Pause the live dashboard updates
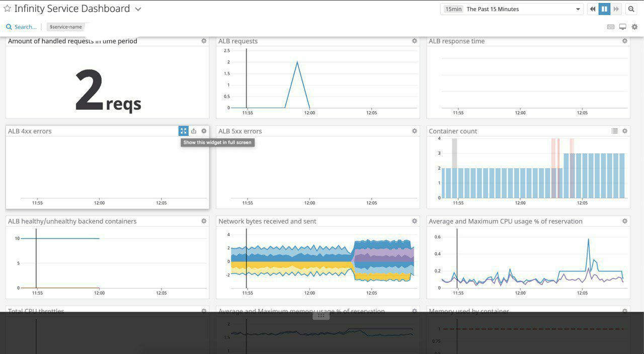The image size is (644, 354). (604, 9)
